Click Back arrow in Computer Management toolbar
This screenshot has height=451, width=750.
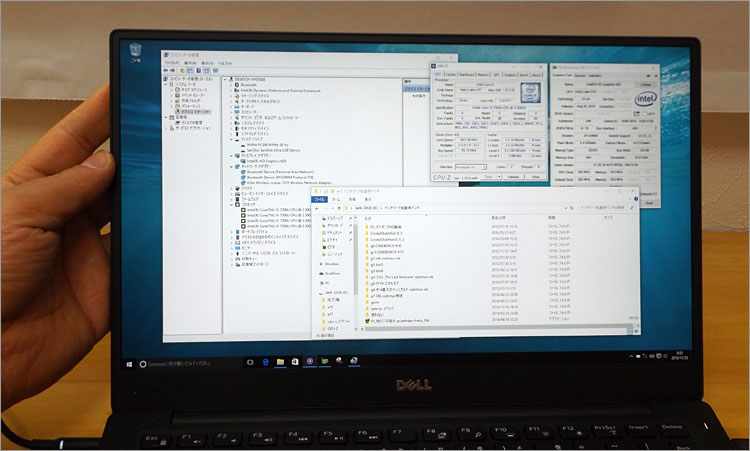click(166, 71)
